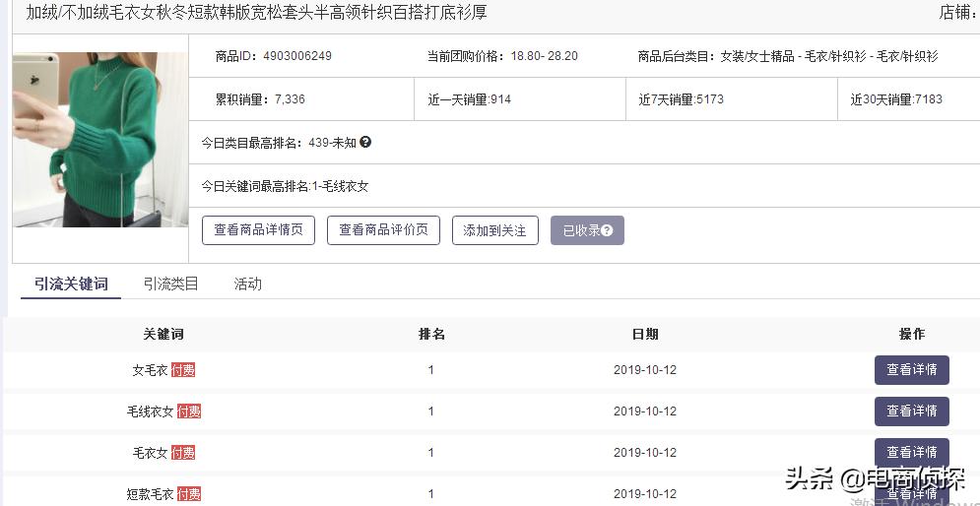Click the 日期 column header
This screenshot has width=980, height=506.
[645, 335]
